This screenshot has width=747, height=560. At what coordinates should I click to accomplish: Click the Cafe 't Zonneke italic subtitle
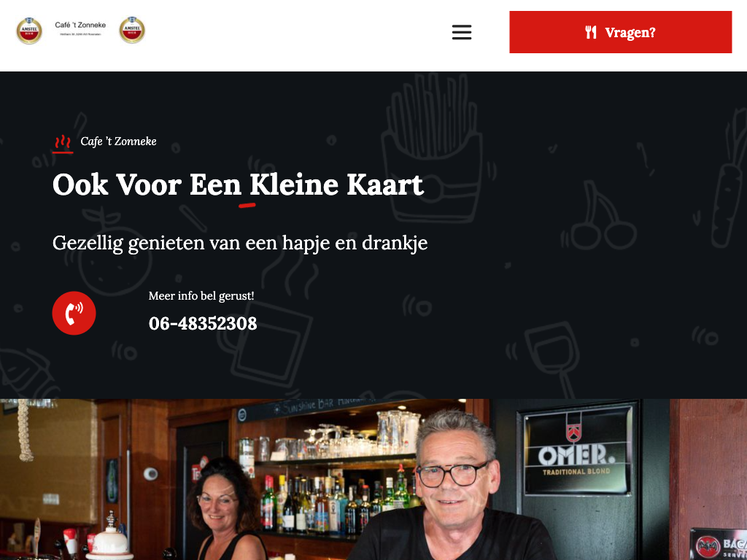(118, 141)
